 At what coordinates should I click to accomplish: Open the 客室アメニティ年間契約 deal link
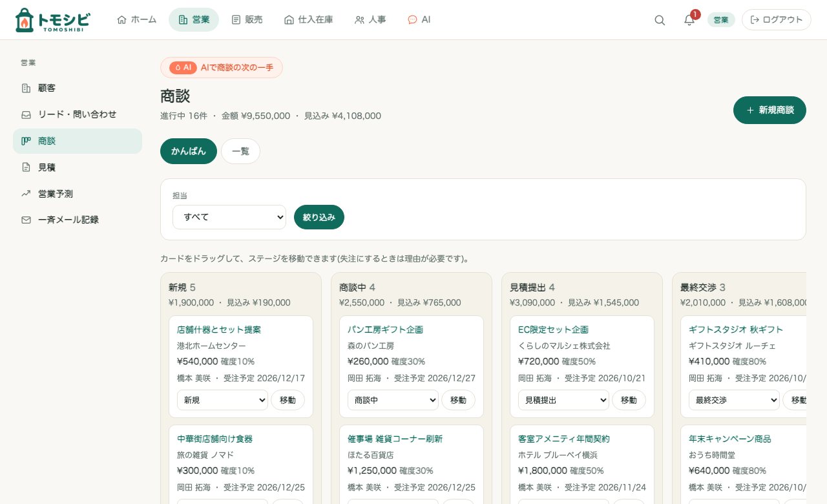564,439
